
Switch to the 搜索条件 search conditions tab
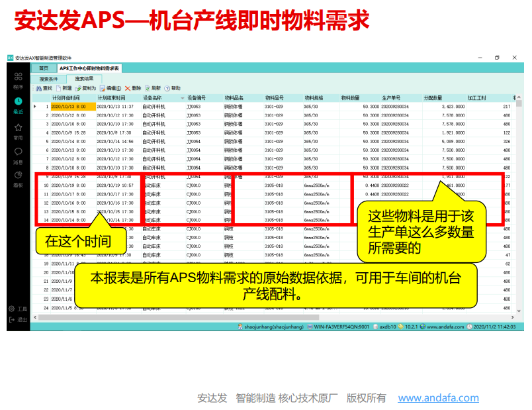(x=48, y=79)
